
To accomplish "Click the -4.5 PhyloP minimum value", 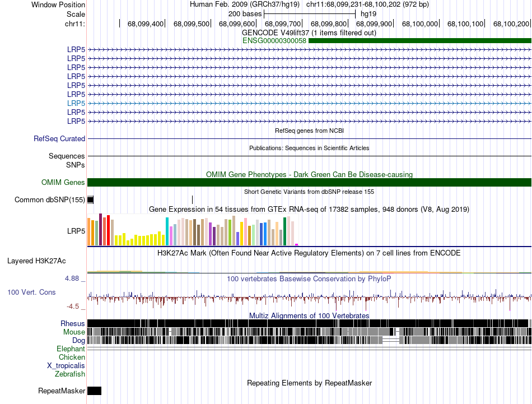I will pos(73,307).
